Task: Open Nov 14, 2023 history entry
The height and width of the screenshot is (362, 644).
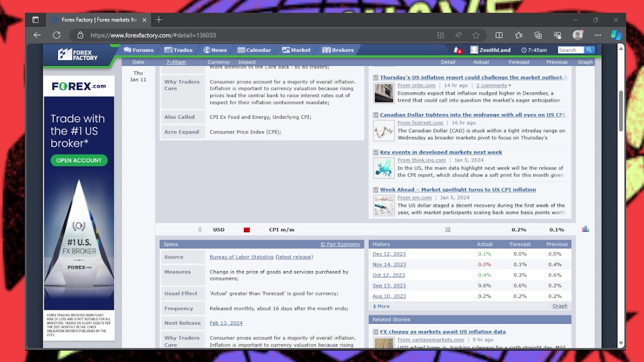Action: click(389, 264)
